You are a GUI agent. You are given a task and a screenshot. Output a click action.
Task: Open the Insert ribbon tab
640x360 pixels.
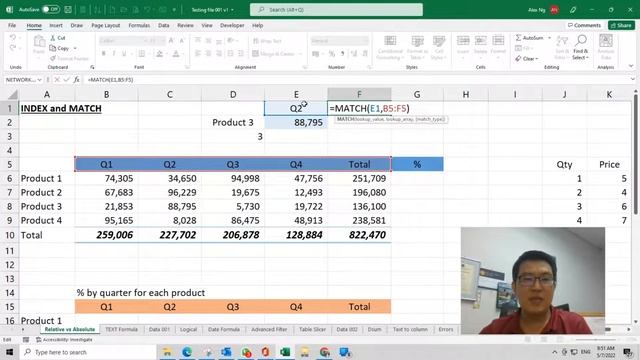[56, 25]
